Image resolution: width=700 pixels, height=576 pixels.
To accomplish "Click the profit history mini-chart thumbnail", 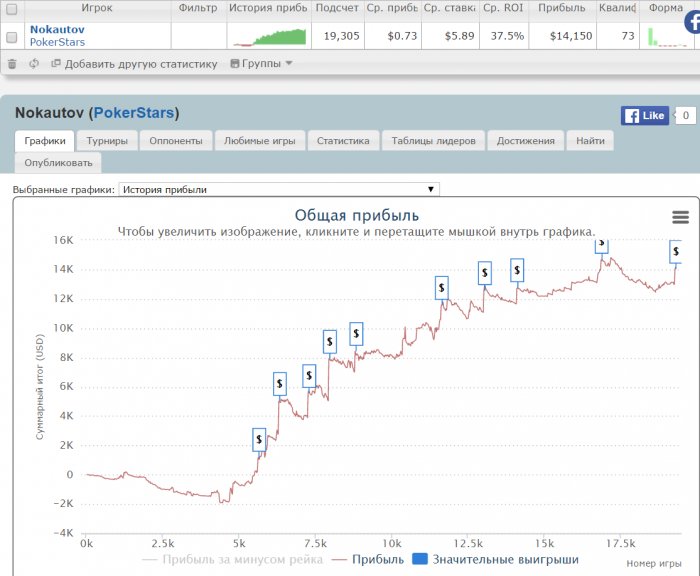I will [x=269, y=37].
